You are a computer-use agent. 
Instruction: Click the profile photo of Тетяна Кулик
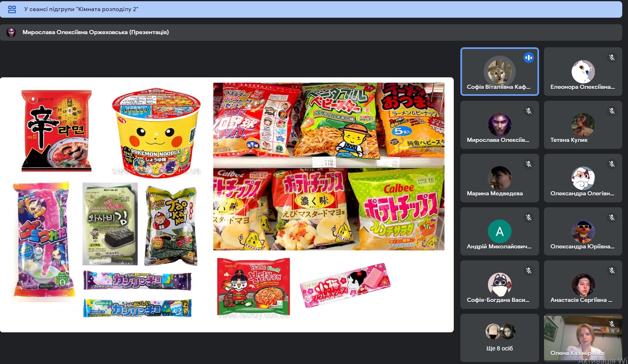pos(583,125)
